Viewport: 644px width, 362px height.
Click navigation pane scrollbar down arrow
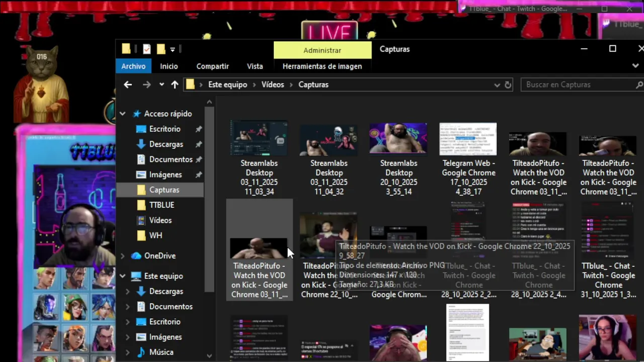(x=209, y=355)
